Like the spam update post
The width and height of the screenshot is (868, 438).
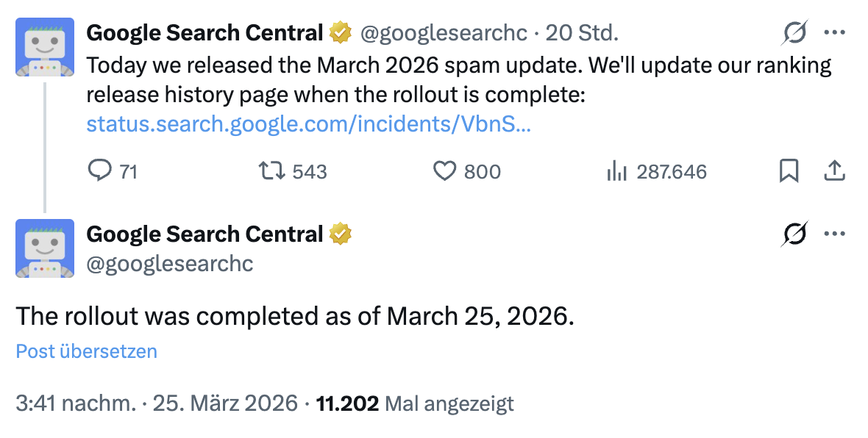[x=444, y=170]
